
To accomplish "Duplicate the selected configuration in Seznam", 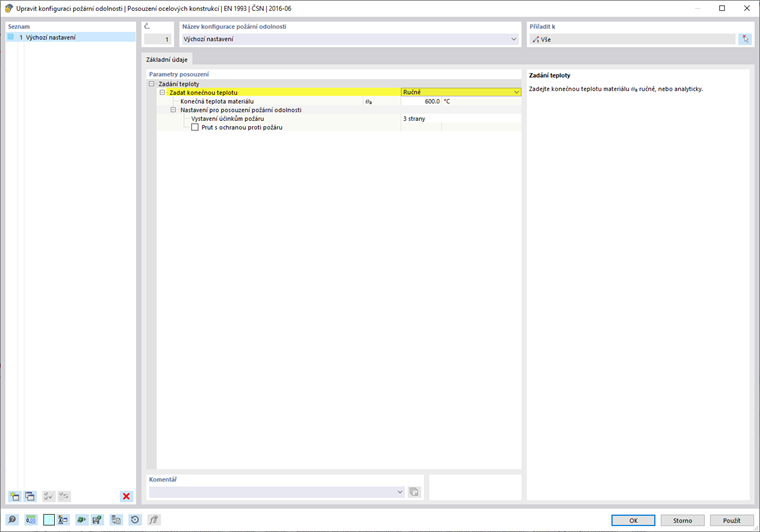I will (30, 496).
